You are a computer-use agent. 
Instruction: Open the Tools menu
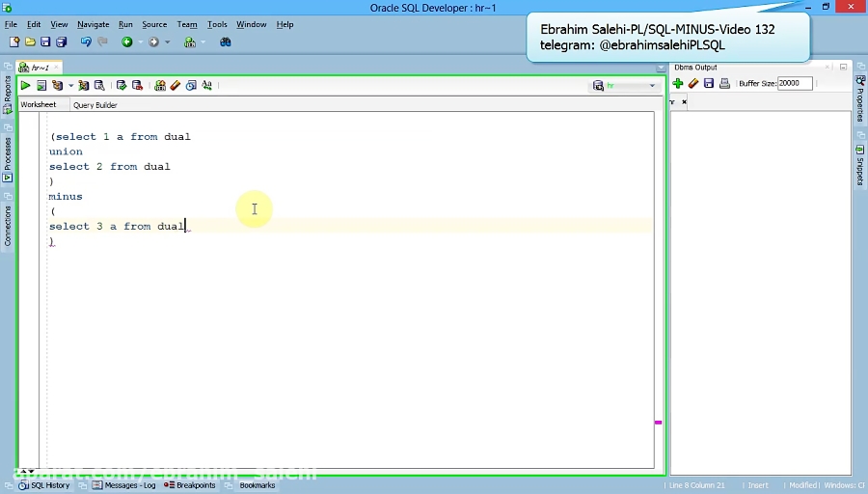pyautogui.click(x=217, y=24)
